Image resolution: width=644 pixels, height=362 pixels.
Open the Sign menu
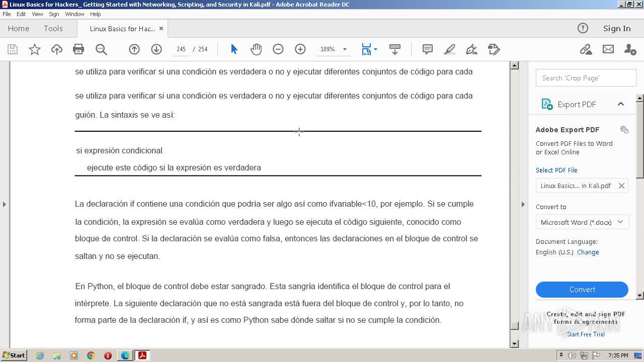pos(54,14)
